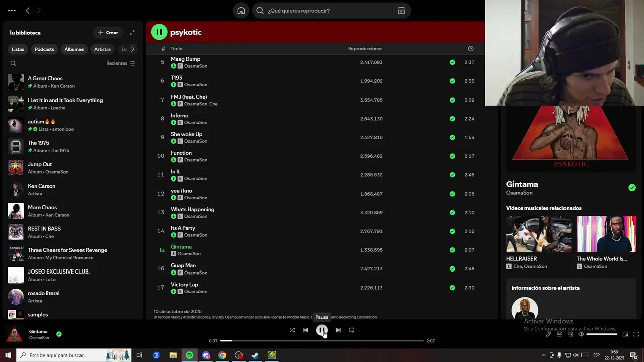Open JOSEO EXCLUSIVE CLUB. in library
The width and height of the screenshot is (644, 362).
coord(73,275)
